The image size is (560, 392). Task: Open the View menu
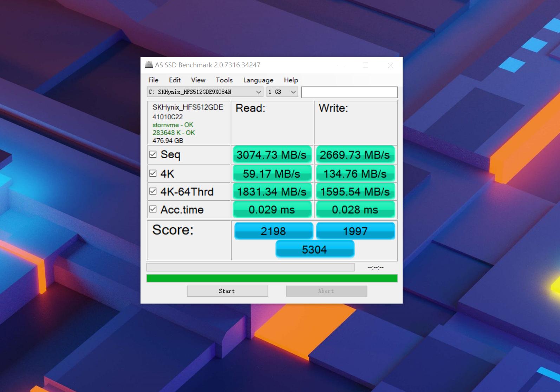coord(198,80)
